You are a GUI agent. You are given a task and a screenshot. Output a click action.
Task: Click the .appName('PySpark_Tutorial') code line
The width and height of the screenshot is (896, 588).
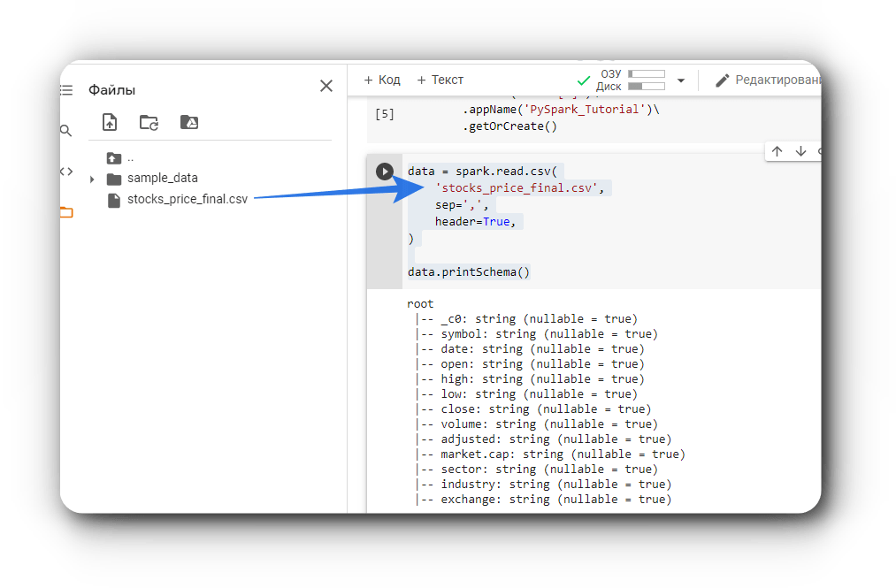click(x=561, y=109)
